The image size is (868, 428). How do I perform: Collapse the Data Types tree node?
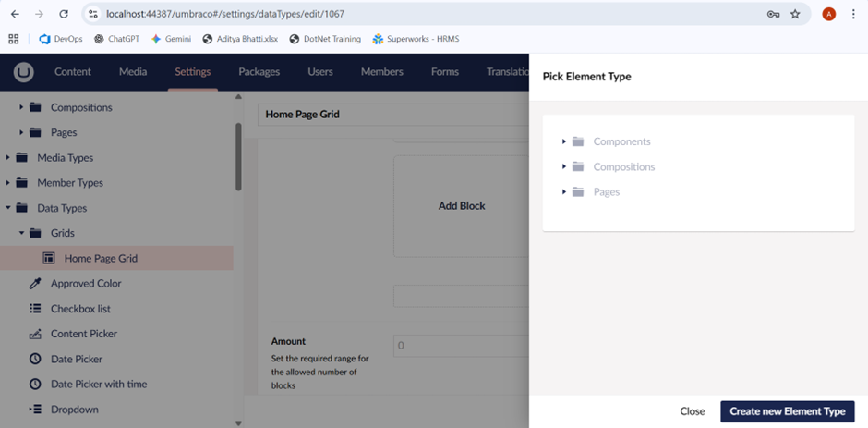click(x=8, y=208)
